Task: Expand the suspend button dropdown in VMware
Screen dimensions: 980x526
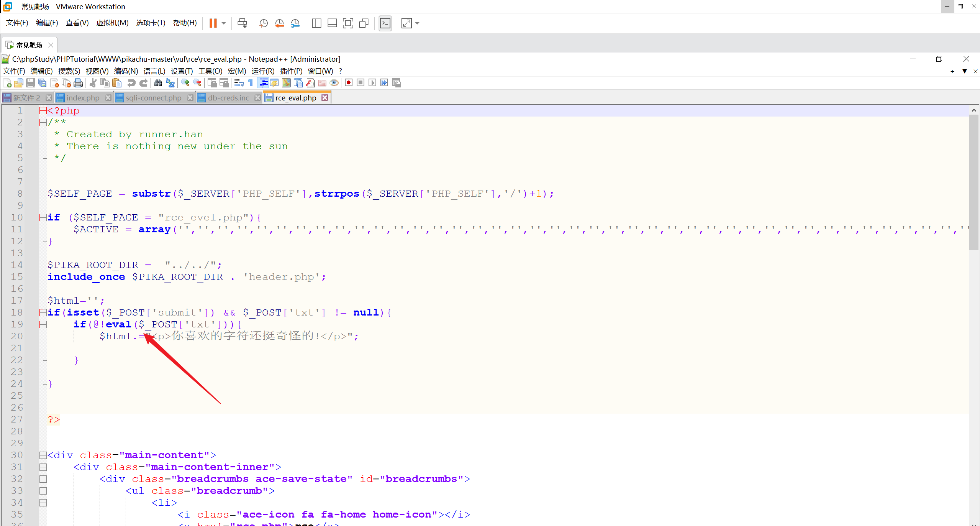Action: coord(223,23)
